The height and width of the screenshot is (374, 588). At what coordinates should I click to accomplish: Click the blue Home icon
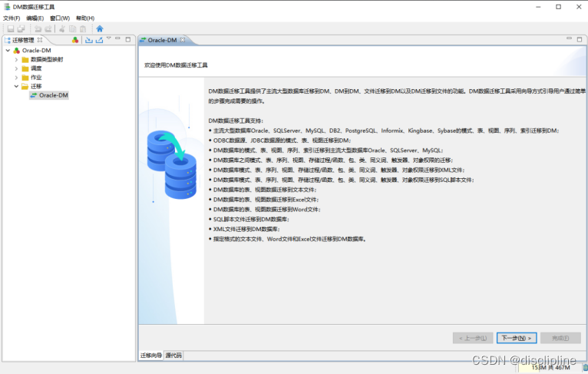(100, 29)
